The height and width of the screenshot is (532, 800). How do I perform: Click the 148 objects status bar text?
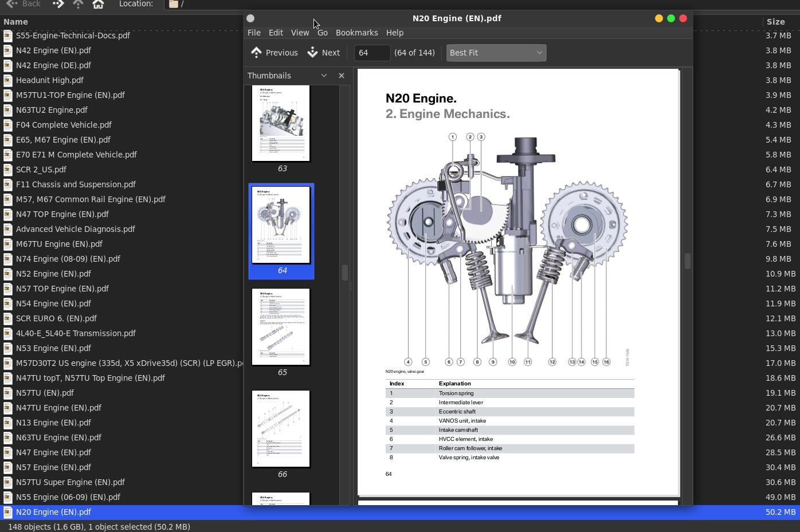pyautogui.click(x=99, y=527)
